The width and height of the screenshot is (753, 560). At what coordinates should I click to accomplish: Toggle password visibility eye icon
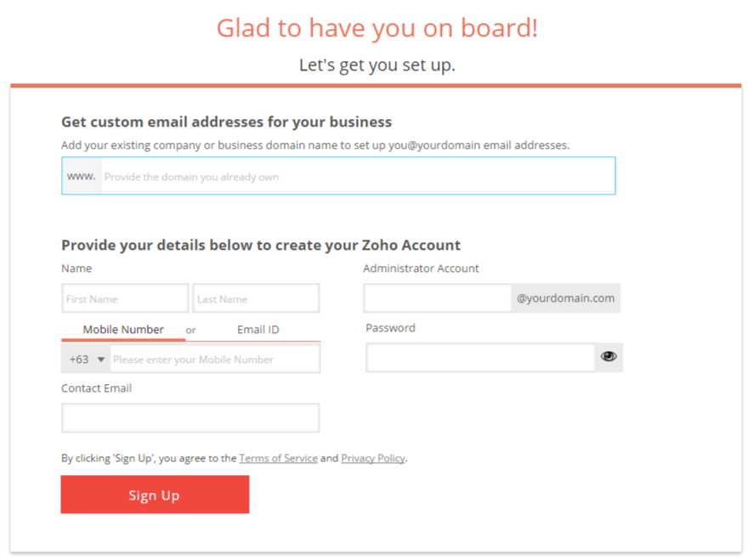click(x=609, y=357)
